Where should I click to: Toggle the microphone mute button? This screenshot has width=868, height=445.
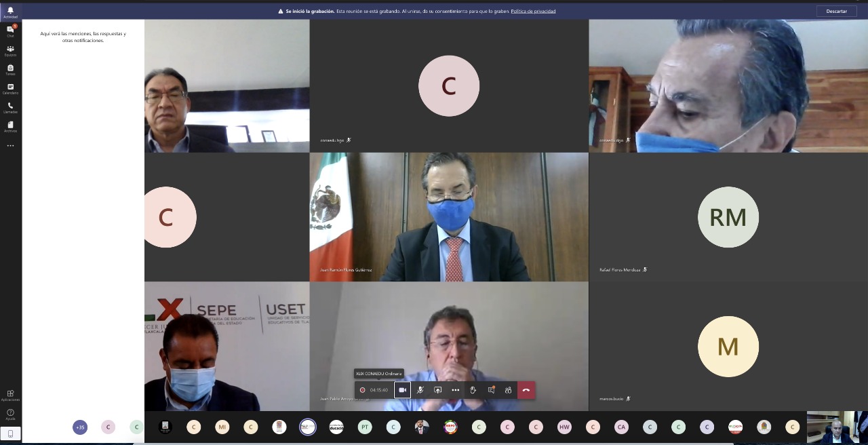coord(420,390)
